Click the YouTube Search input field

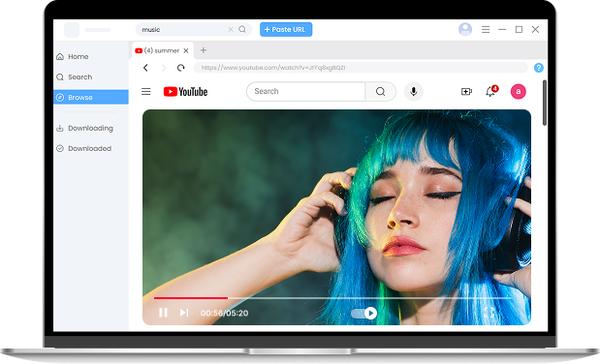pos(306,91)
